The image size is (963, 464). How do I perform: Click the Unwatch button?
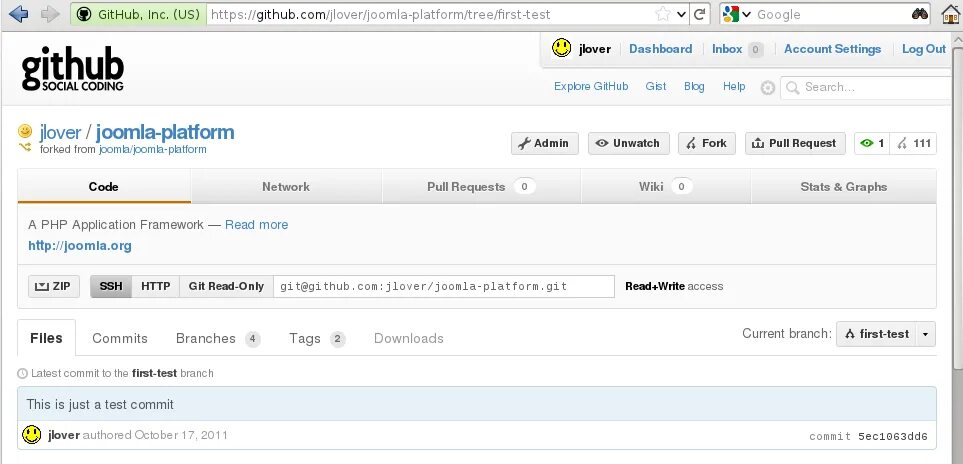point(628,144)
